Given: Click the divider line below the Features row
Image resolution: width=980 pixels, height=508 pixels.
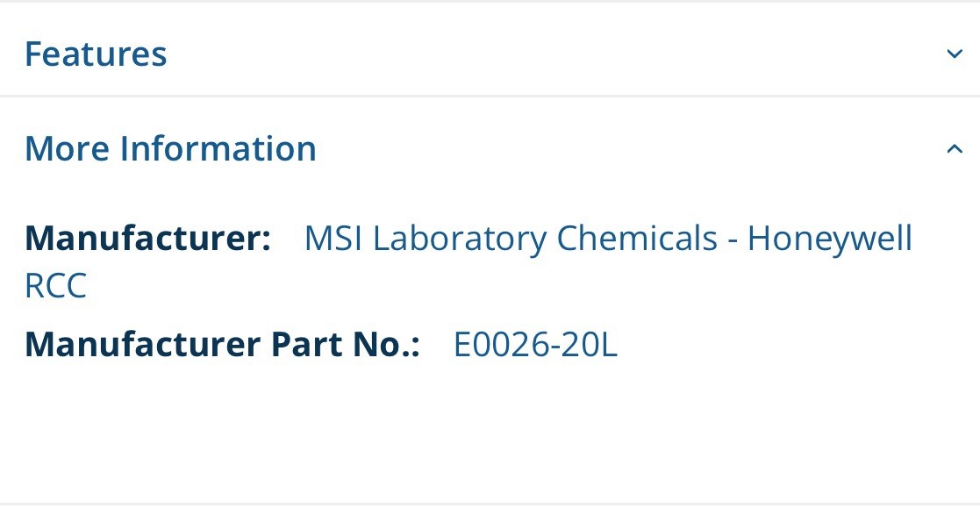Looking at the screenshot, I should pos(490,97).
